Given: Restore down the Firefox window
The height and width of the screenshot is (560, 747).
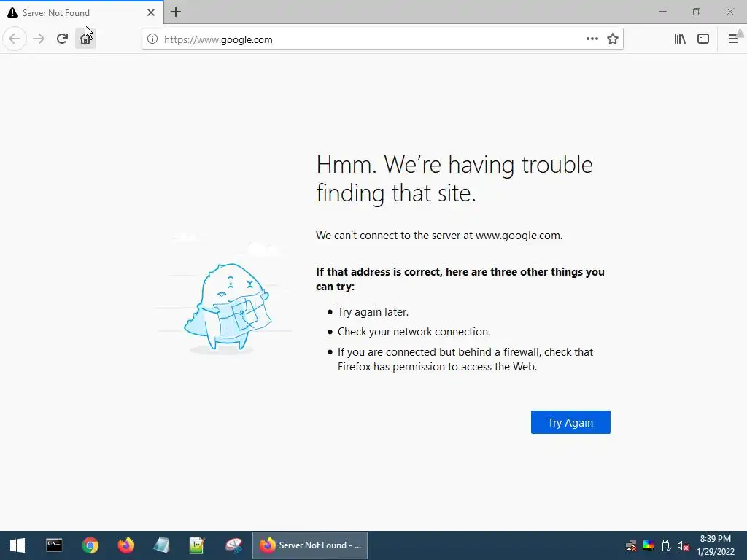Looking at the screenshot, I should (697, 12).
